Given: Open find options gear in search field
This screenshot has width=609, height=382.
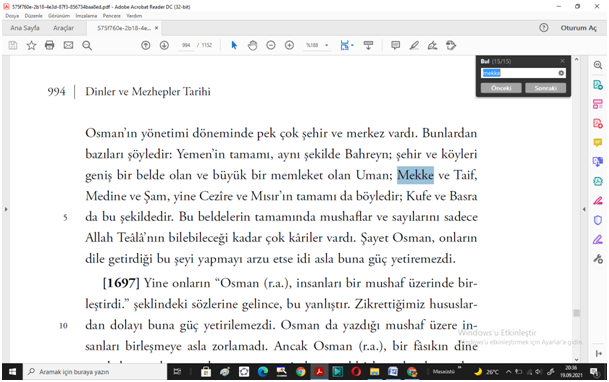Looking at the screenshot, I should pos(561,73).
